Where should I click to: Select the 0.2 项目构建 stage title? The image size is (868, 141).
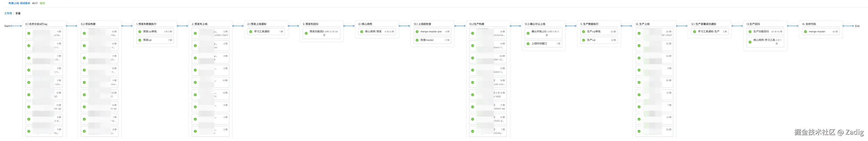tap(88, 24)
